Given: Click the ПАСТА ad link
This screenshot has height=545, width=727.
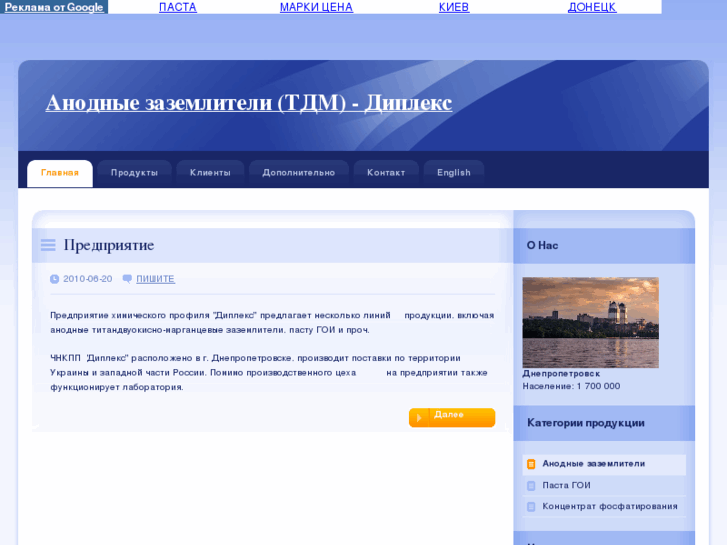Looking at the screenshot, I should 178,7.
